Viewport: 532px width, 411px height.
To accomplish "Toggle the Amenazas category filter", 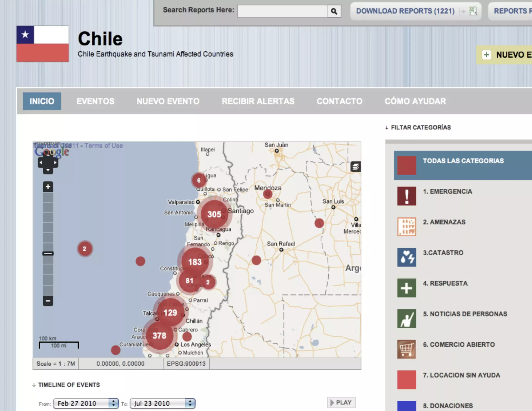I will 444,222.
